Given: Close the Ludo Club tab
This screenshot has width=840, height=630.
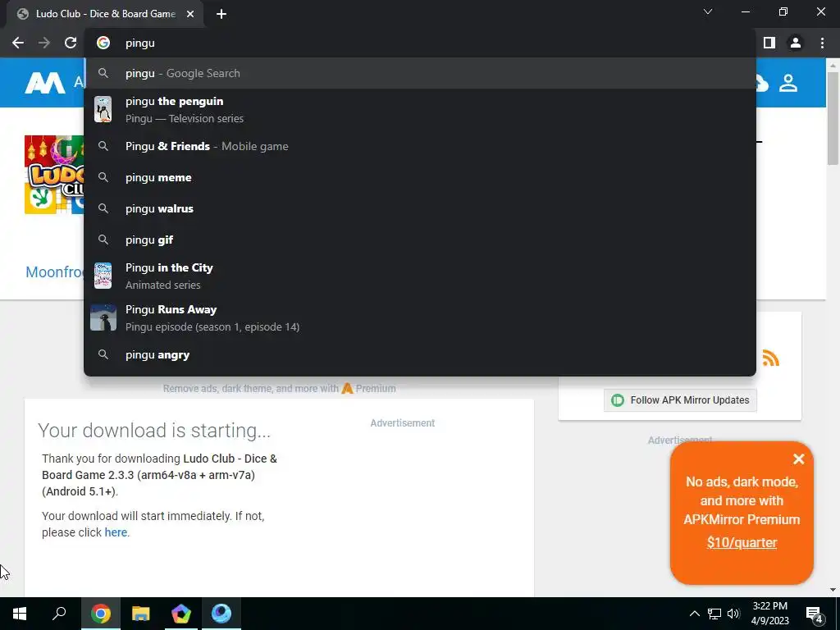Looking at the screenshot, I should pos(190,14).
